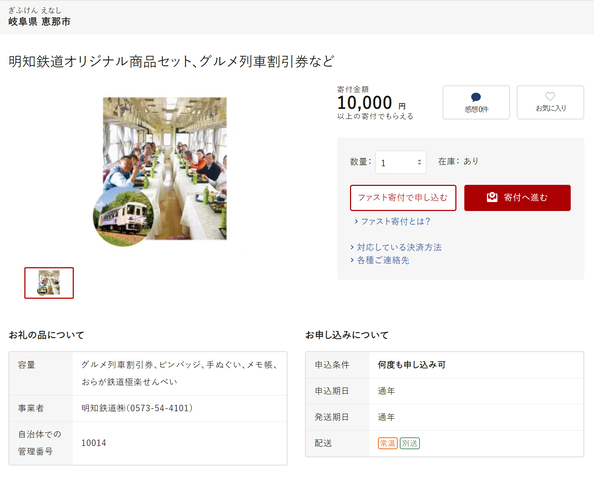Click the 感想0件 reviews box

(x=476, y=102)
